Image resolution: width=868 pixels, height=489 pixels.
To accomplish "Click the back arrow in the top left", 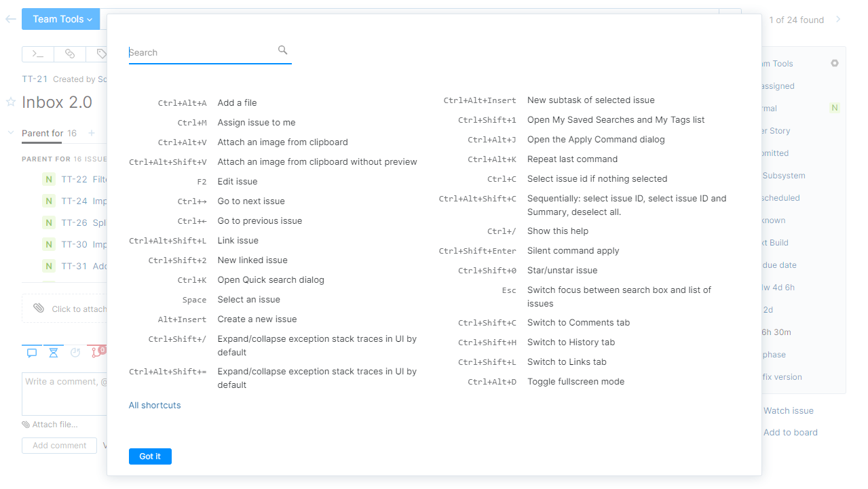I will click(x=10, y=19).
